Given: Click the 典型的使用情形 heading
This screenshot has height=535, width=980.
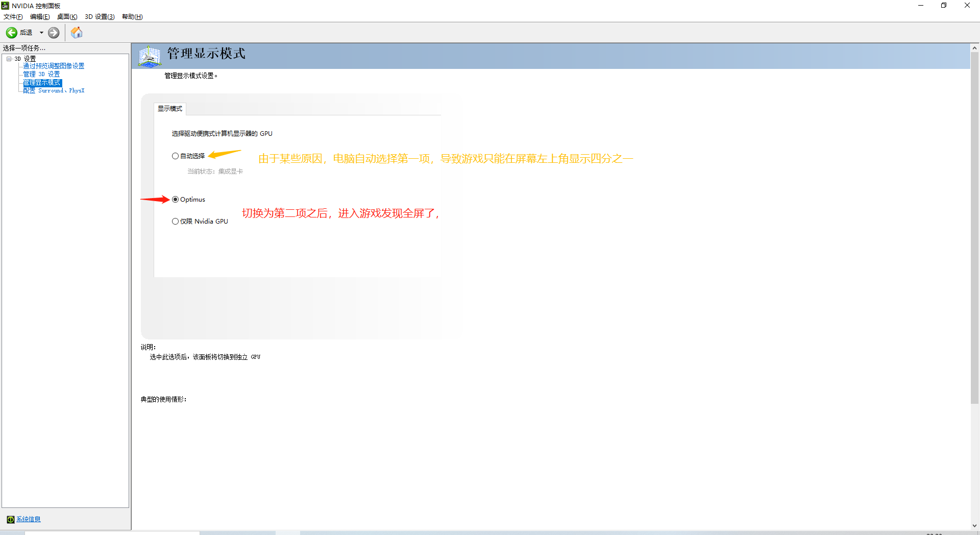Looking at the screenshot, I should tap(163, 400).
